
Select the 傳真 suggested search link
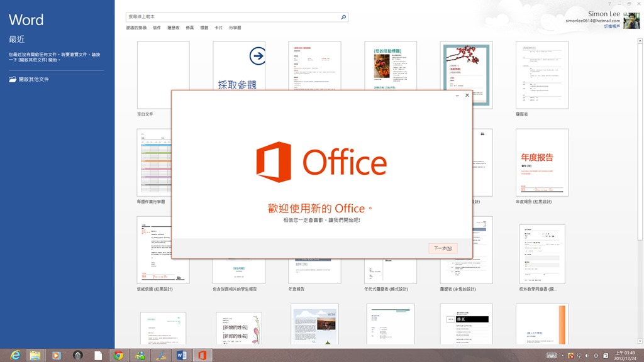point(190,28)
